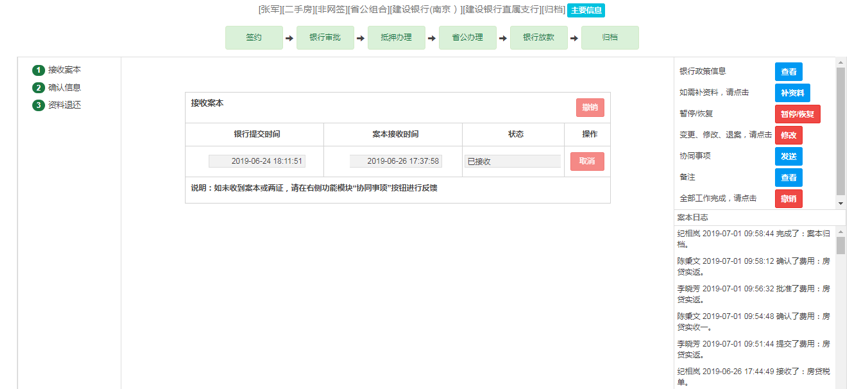The height and width of the screenshot is (389, 864).
Task: Go to the 抵押办理 workflow step
Action: tap(396, 38)
